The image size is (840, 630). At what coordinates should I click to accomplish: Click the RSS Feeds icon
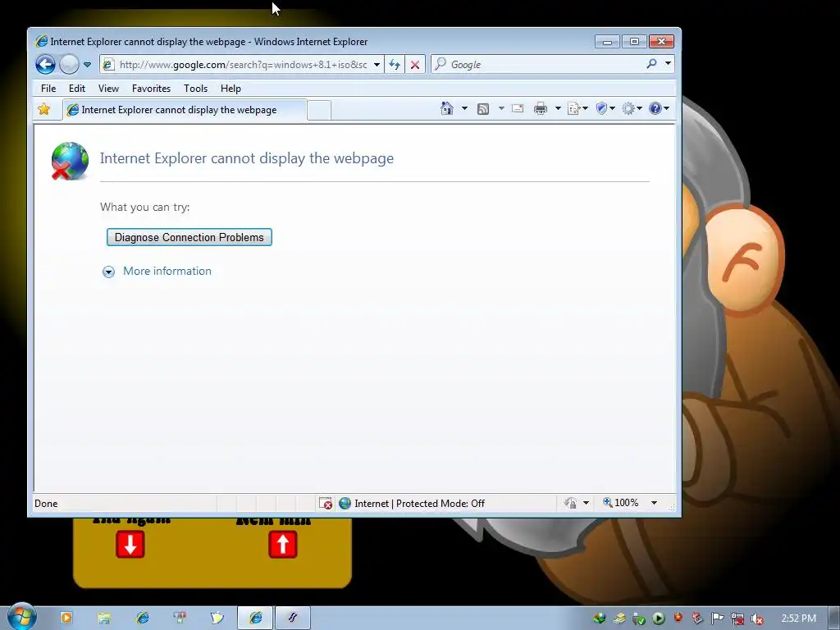[x=482, y=109]
